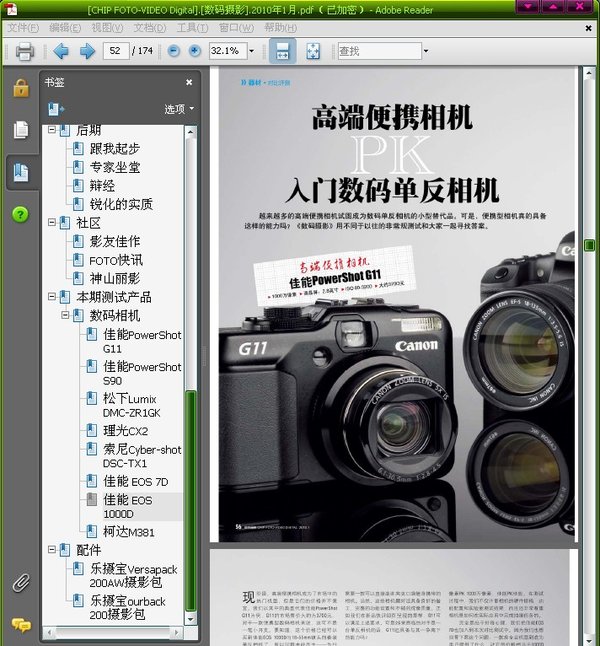Viewport: 600px width, 646px height.
Task: Open the 选项 options dropdown in bookmarks
Action: pyautogui.click(x=179, y=108)
